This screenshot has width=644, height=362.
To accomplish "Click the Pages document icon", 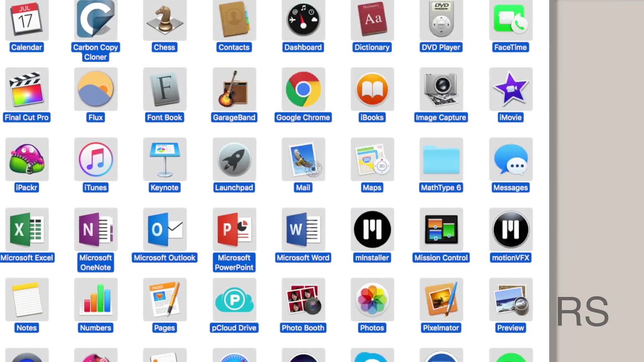I will tap(165, 299).
